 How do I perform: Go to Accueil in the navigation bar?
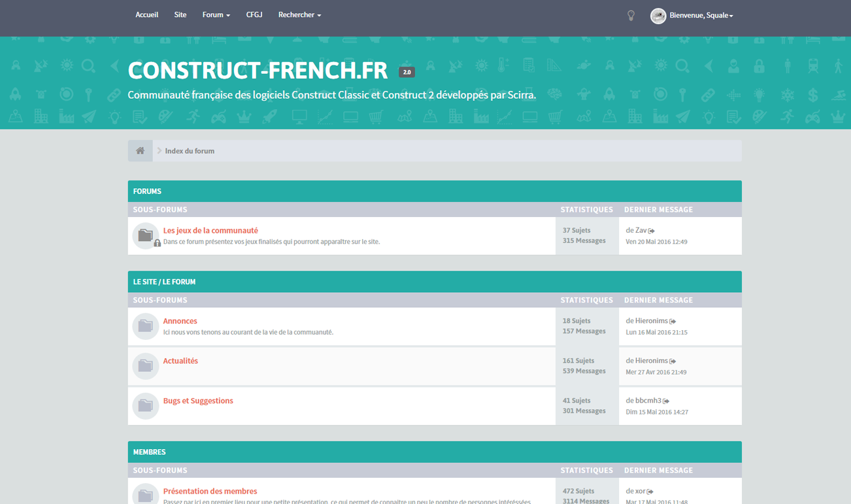(146, 15)
